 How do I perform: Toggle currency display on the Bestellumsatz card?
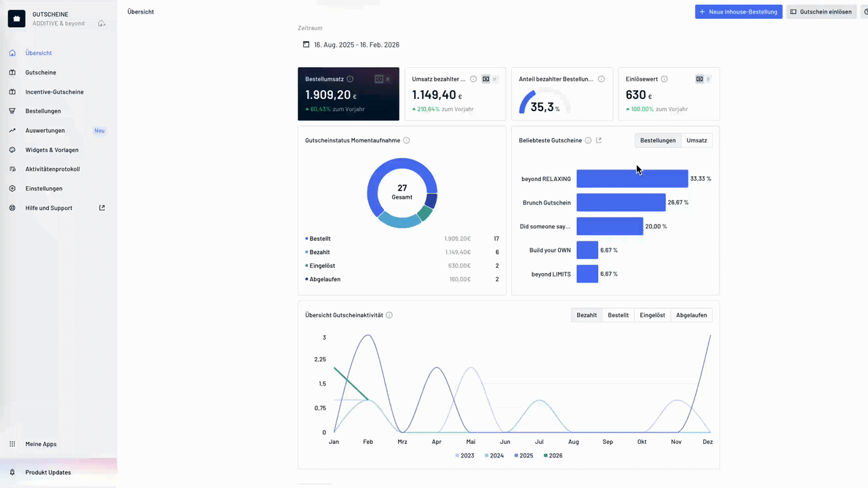379,79
